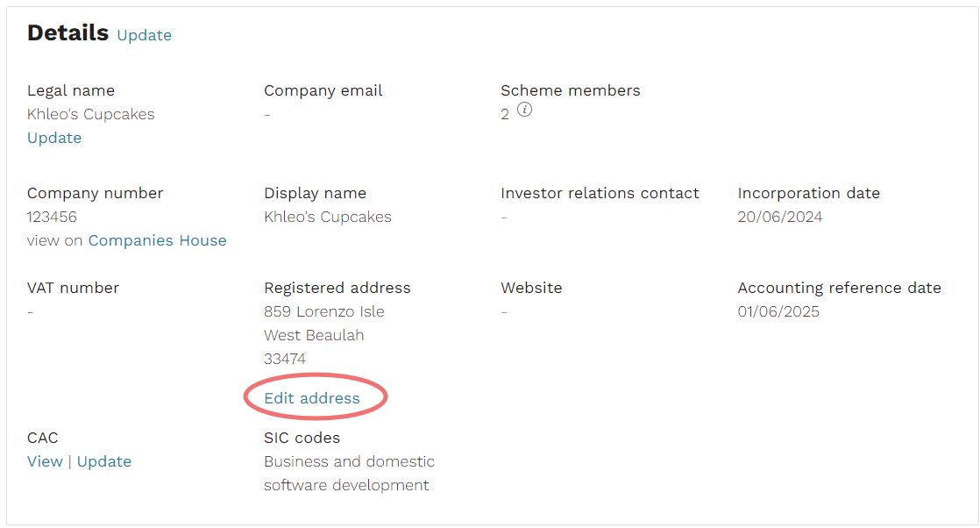The height and width of the screenshot is (528, 980).
Task: Click the company number 123456
Action: pyautogui.click(x=52, y=217)
